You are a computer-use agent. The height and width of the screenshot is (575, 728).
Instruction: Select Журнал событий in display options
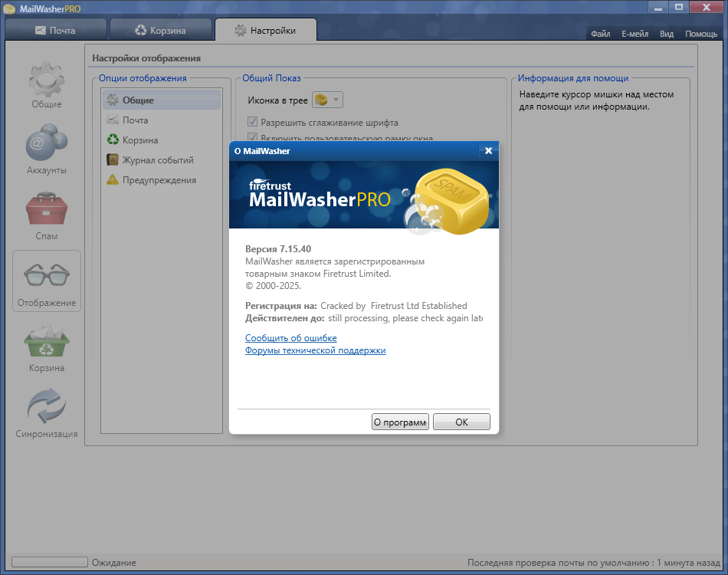162,159
